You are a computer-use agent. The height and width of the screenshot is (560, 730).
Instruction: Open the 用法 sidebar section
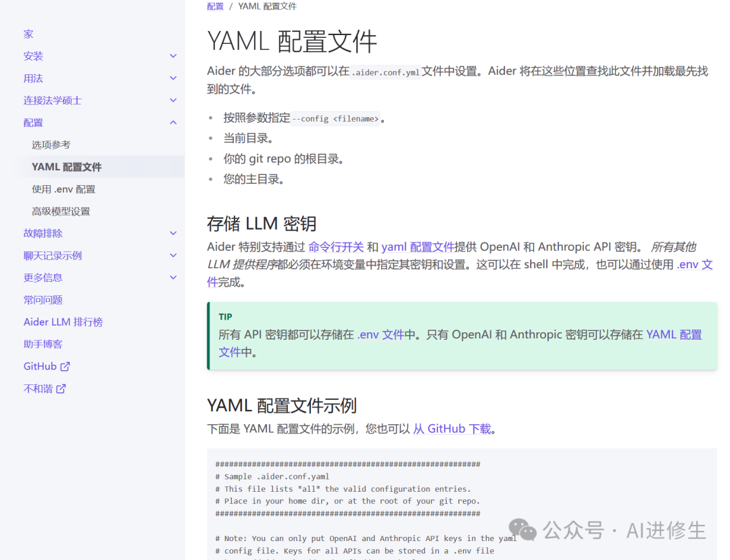coord(33,78)
